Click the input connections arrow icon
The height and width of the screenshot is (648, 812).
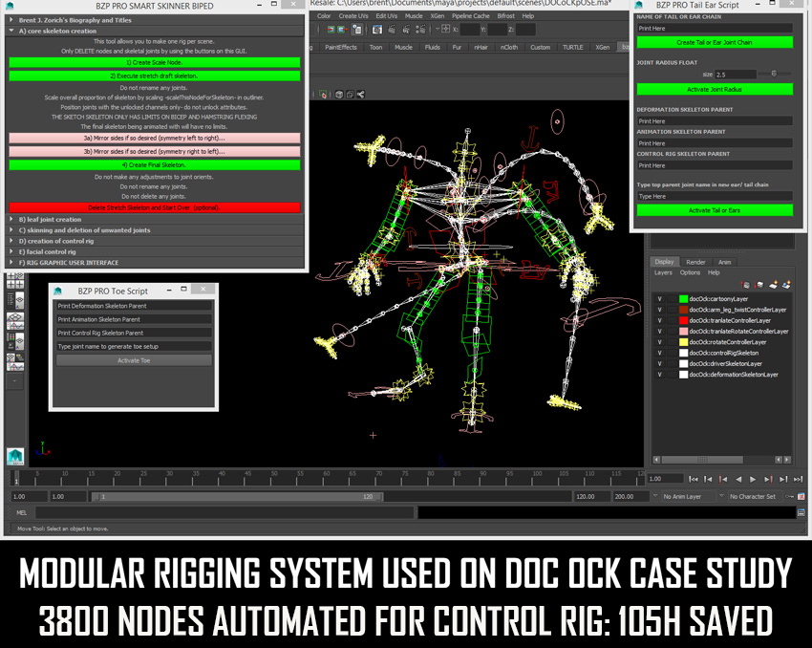coord(331,30)
